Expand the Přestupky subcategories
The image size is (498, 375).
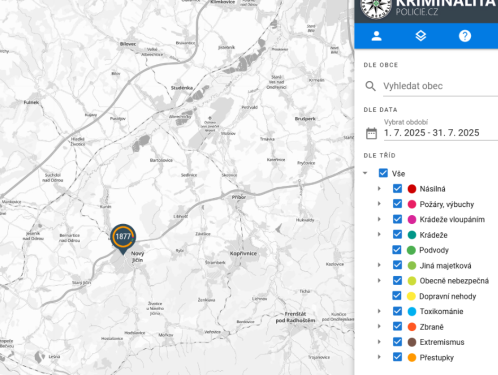click(x=379, y=357)
